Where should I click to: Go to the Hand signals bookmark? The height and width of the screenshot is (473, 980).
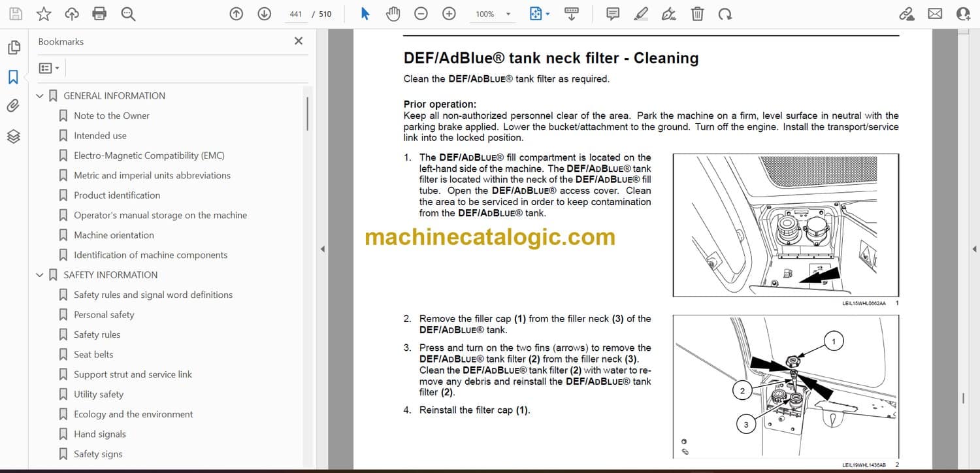tap(100, 434)
